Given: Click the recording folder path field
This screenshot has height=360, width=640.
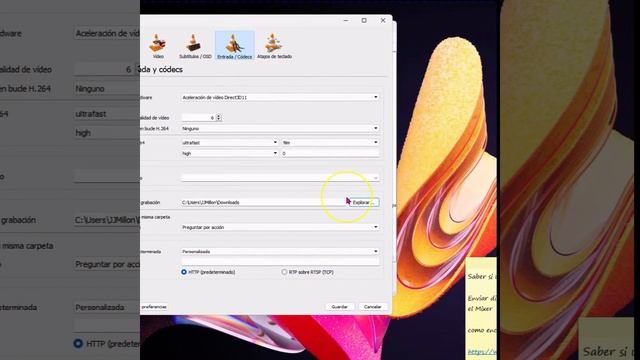Looking at the screenshot, I should click(264, 202).
